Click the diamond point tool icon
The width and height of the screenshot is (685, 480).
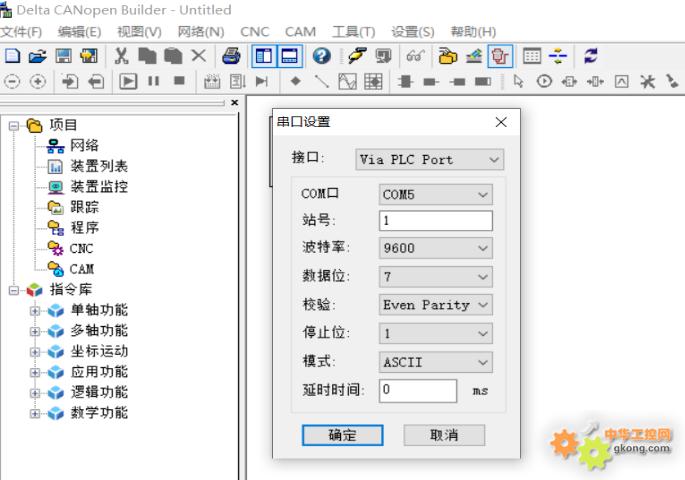click(296, 81)
